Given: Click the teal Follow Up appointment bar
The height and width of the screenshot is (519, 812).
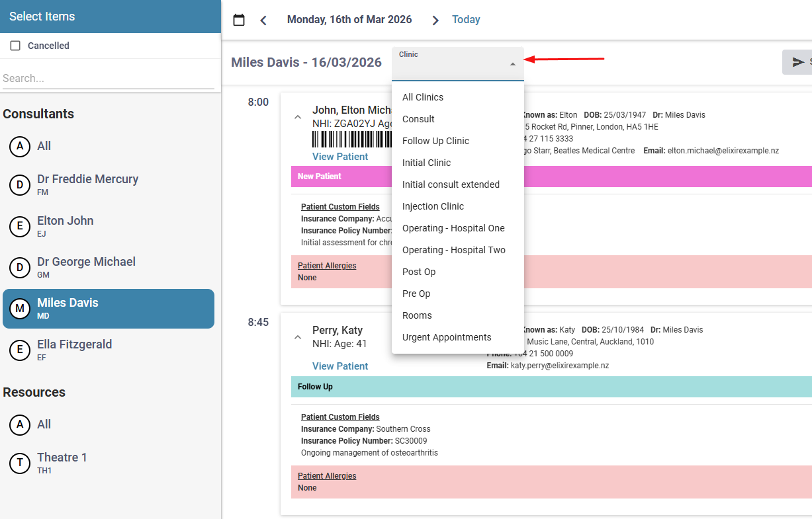Looking at the screenshot, I should [551, 387].
